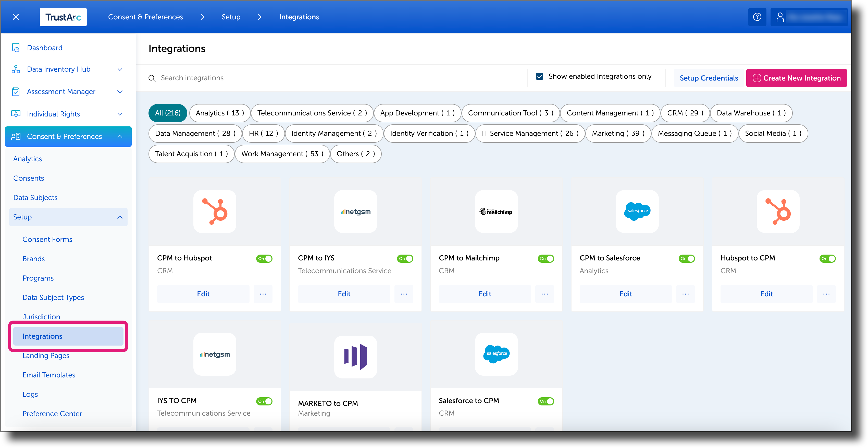Expand the Data Inventory Hub section
This screenshot has width=868, height=448.
(x=120, y=69)
